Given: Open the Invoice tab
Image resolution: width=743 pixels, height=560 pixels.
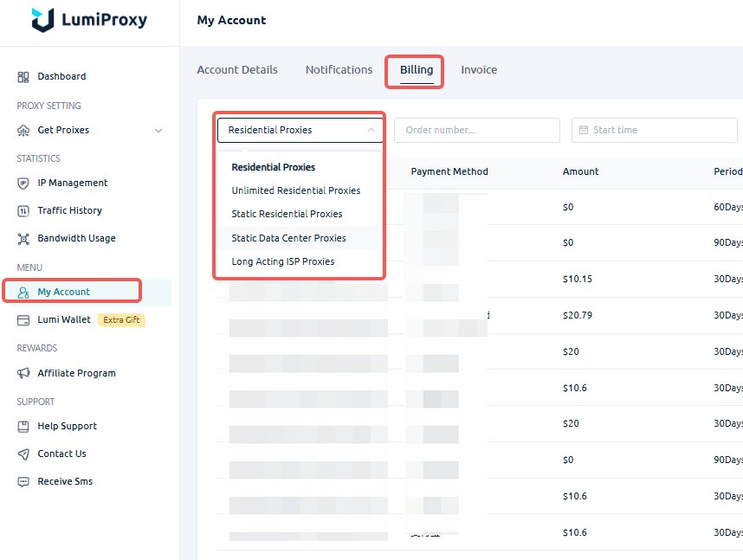Looking at the screenshot, I should tap(479, 69).
